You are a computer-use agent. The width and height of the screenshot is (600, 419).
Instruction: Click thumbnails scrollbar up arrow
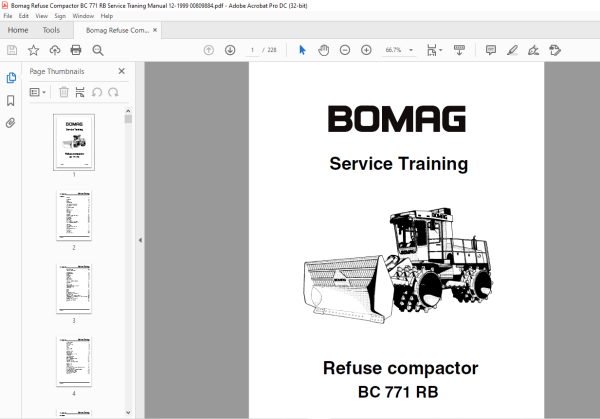coord(128,111)
